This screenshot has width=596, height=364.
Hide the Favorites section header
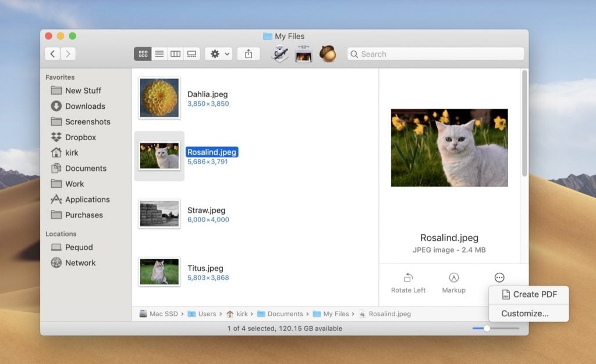[61, 77]
